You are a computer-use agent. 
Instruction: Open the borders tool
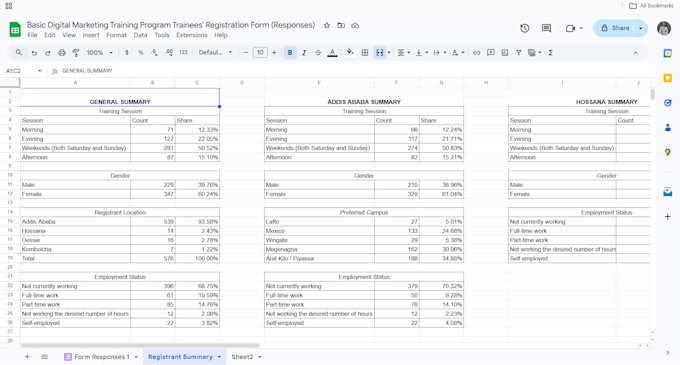tap(365, 52)
